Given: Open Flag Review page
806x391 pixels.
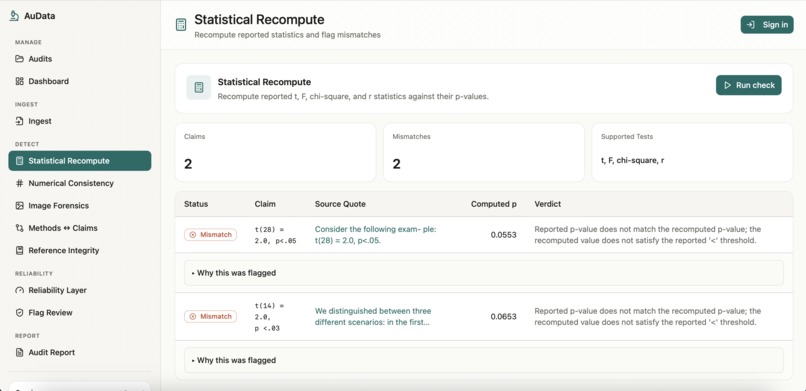Looking at the screenshot, I should [80, 312].
